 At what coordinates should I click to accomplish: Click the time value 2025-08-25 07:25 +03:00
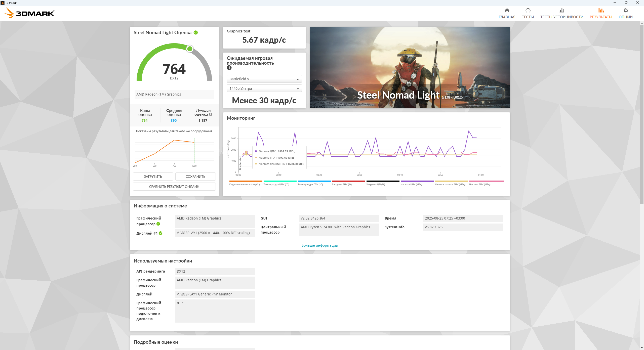(x=463, y=218)
